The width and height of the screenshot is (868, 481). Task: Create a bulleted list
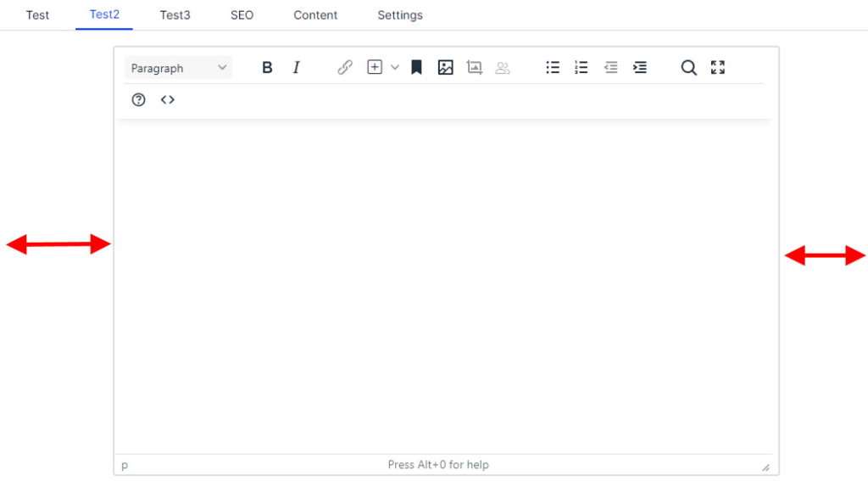(553, 68)
